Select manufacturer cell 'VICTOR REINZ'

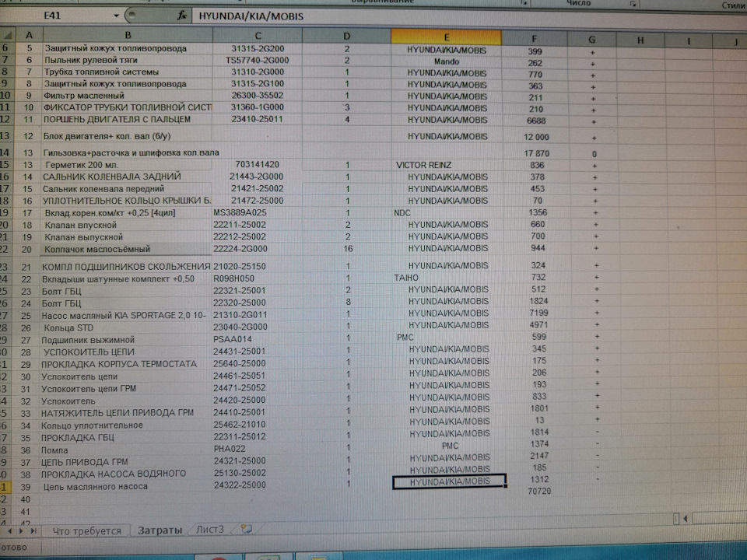[x=447, y=165]
